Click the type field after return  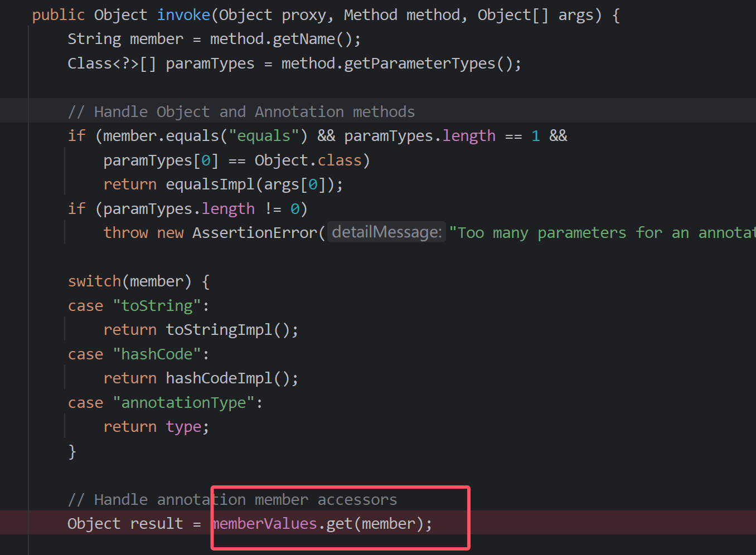coord(183,427)
